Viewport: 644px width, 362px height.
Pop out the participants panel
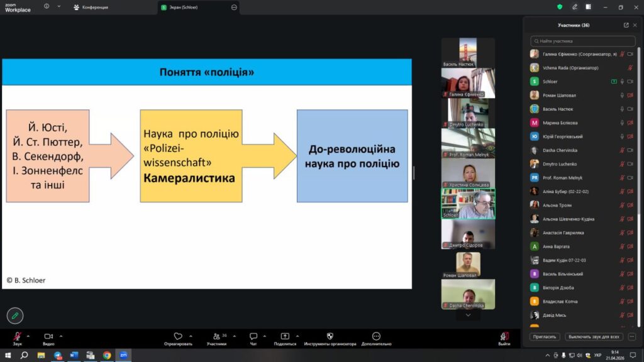click(x=626, y=25)
